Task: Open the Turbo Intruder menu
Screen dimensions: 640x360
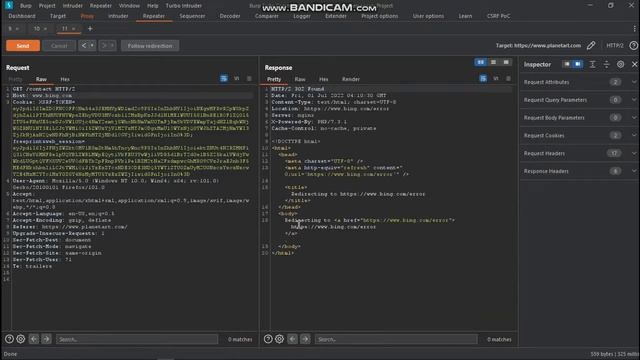Action: (184, 6)
